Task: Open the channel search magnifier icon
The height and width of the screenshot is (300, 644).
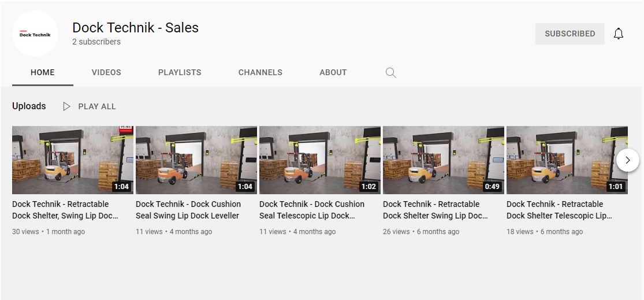Action: [x=390, y=73]
